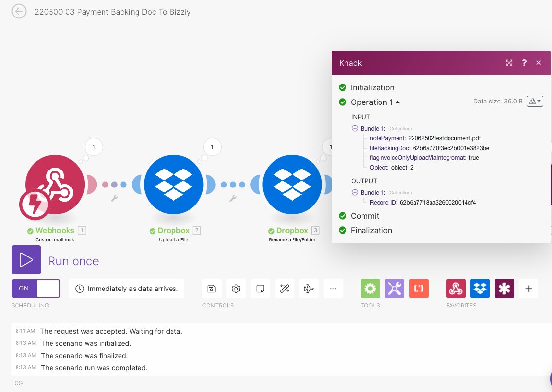Click log entry 'The scenario was initialized.'
The image size is (552, 392).
coord(86,343)
